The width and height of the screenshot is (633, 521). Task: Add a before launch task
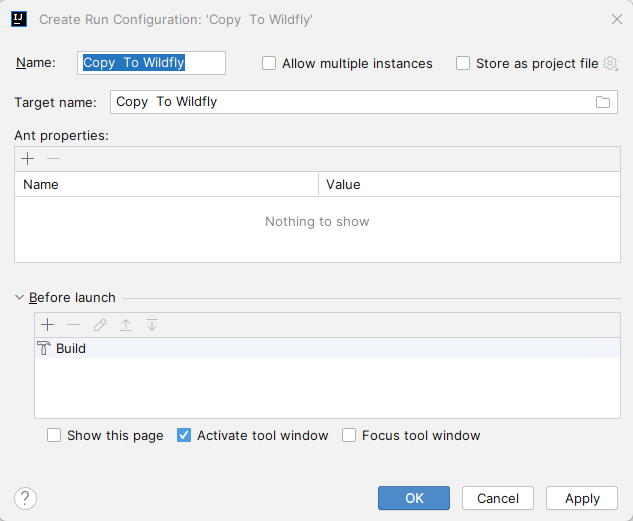tap(48, 324)
